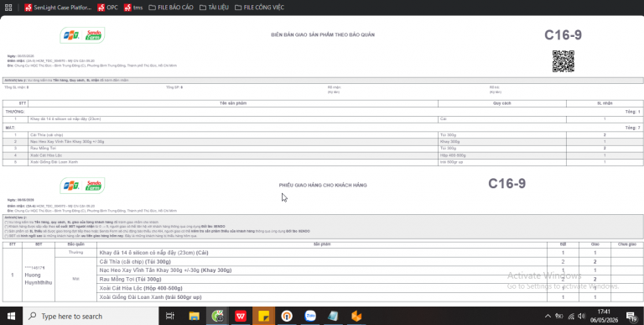Open the FILE BÁO CÁO bookmark folder
The width and height of the screenshot is (644, 325).
point(171,8)
